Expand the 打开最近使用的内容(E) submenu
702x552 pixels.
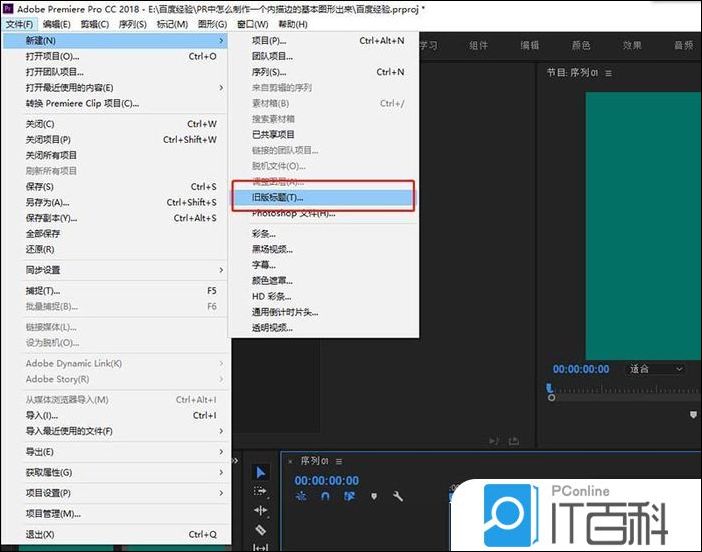(120, 88)
